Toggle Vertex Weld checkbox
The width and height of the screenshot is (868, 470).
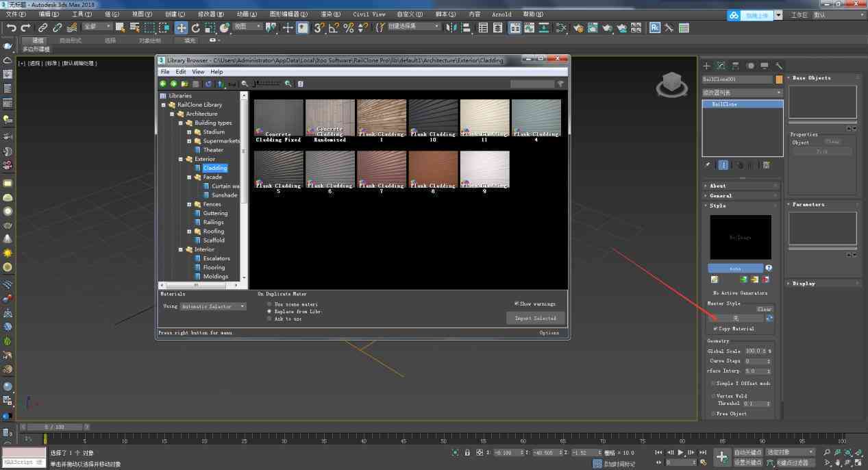pyautogui.click(x=713, y=396)
